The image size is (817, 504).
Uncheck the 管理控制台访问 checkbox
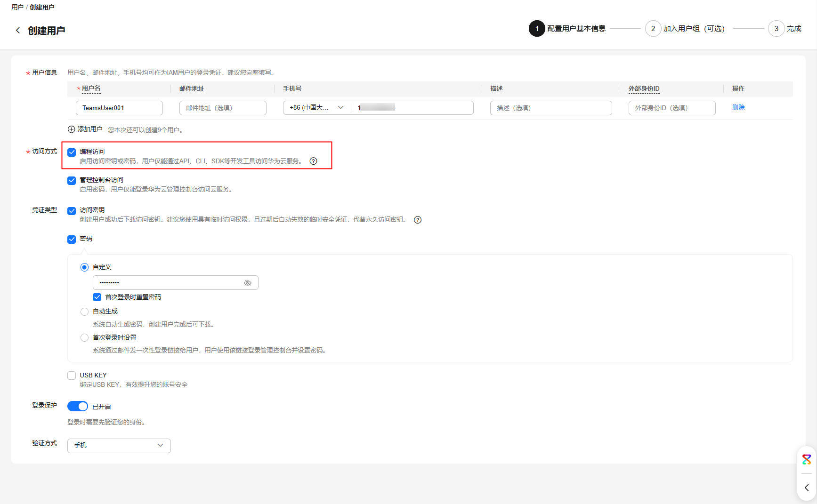[x=72, y=181]
